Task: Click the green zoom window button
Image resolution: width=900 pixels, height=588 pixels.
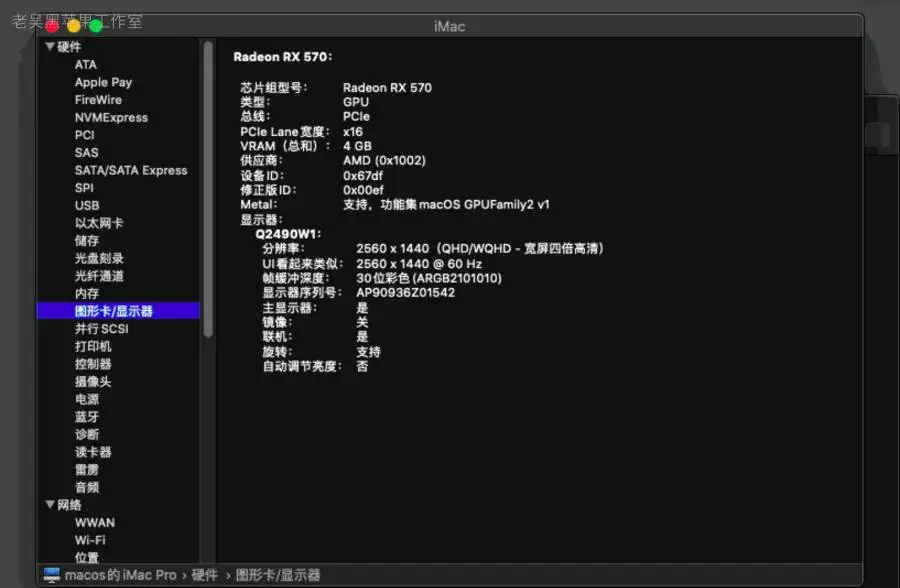Action: (x=95, y=26)
